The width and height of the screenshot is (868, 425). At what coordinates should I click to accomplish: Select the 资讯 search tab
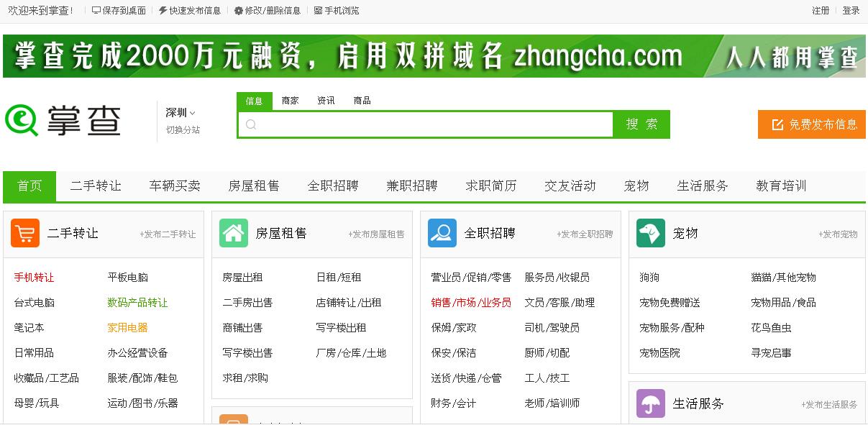click(326, 101)
